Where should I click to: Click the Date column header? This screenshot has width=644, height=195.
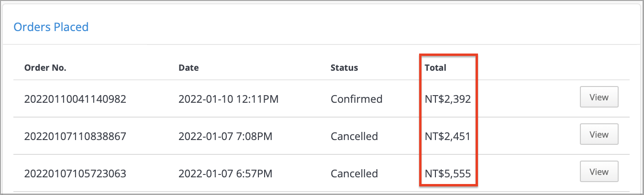pos(189,67)
